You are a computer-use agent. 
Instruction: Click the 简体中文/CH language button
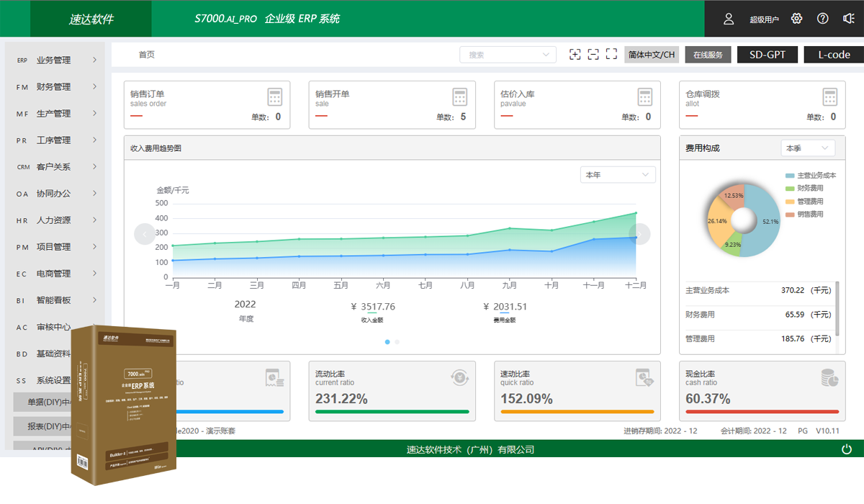pyautogui.click(x=652, y=55)
